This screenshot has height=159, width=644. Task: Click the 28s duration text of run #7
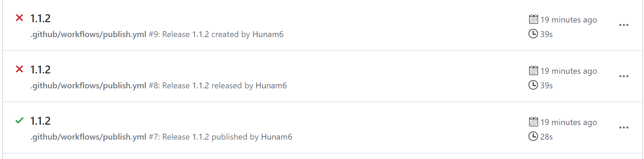[546, 137]
